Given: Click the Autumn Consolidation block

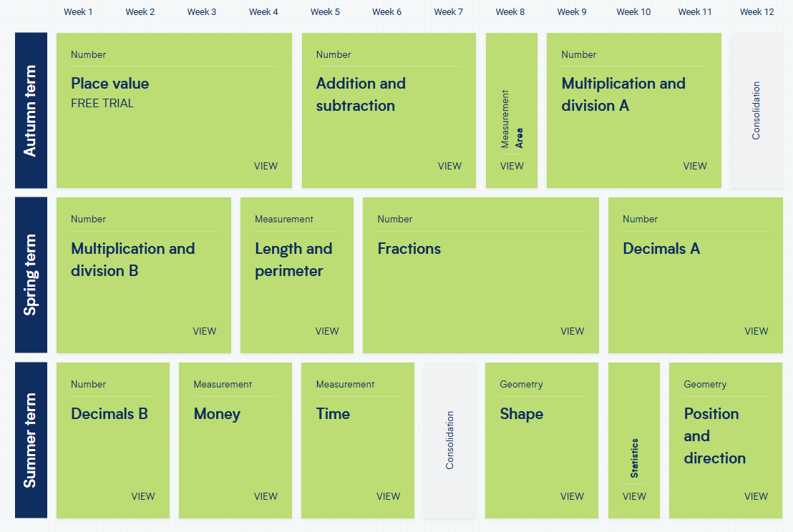Looking at the screenshot, I should (756, 111).
